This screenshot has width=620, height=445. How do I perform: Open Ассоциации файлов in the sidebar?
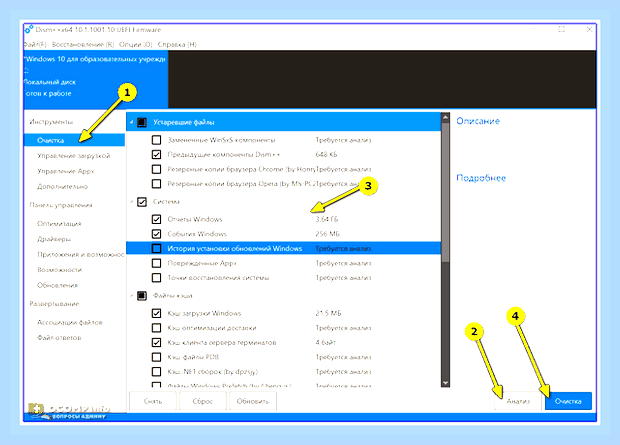[x=70, y=322]
